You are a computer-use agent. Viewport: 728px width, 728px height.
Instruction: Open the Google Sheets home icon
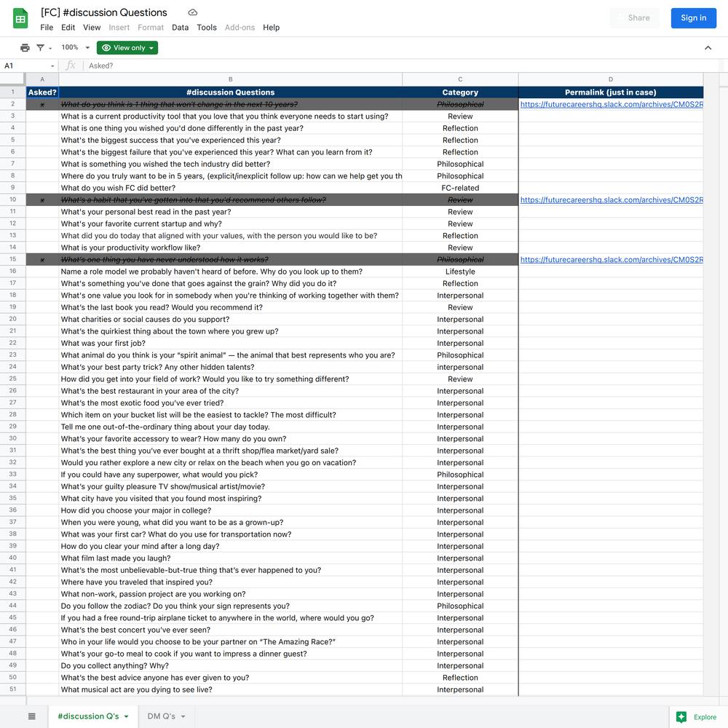pyautogui.click(x=20, y=19)
